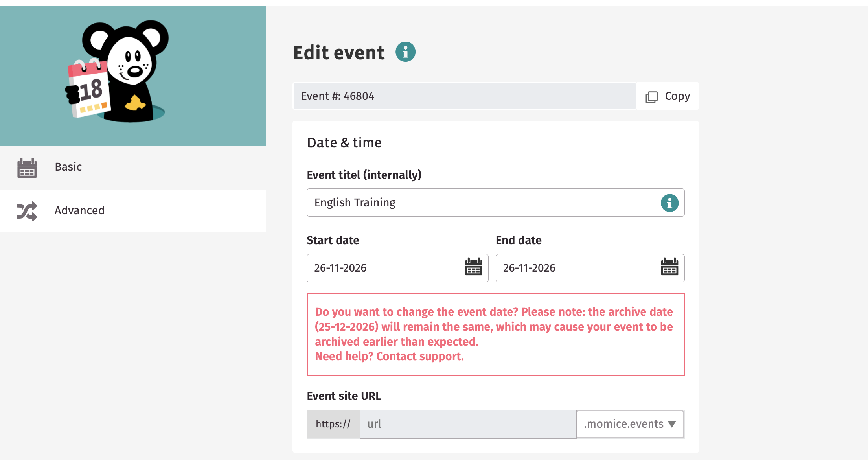Viewport: 868px width, 460px height.
Task: Open the End date calendar picker
Action: (670, 268)
